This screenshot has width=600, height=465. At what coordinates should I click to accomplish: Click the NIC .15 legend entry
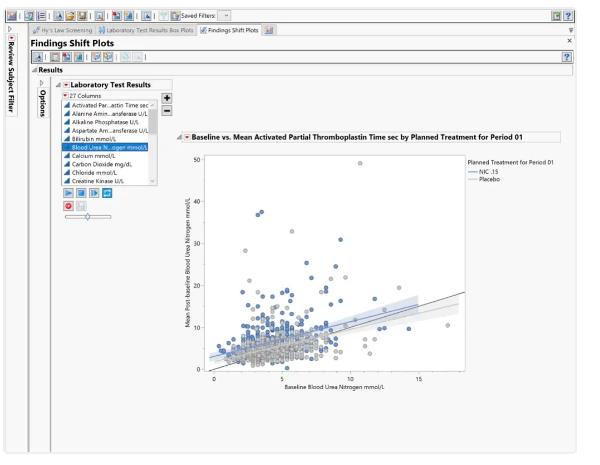click(x=483, y=172)
